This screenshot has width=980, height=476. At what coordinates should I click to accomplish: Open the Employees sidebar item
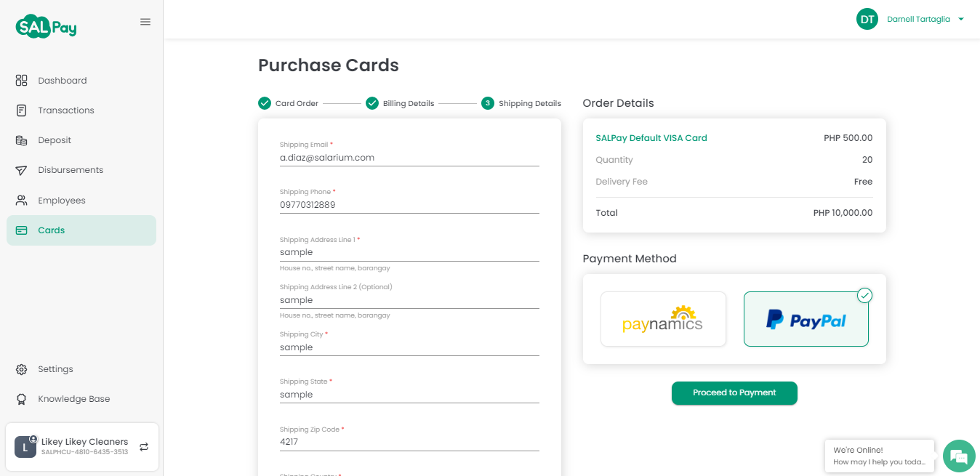[81, 200]
